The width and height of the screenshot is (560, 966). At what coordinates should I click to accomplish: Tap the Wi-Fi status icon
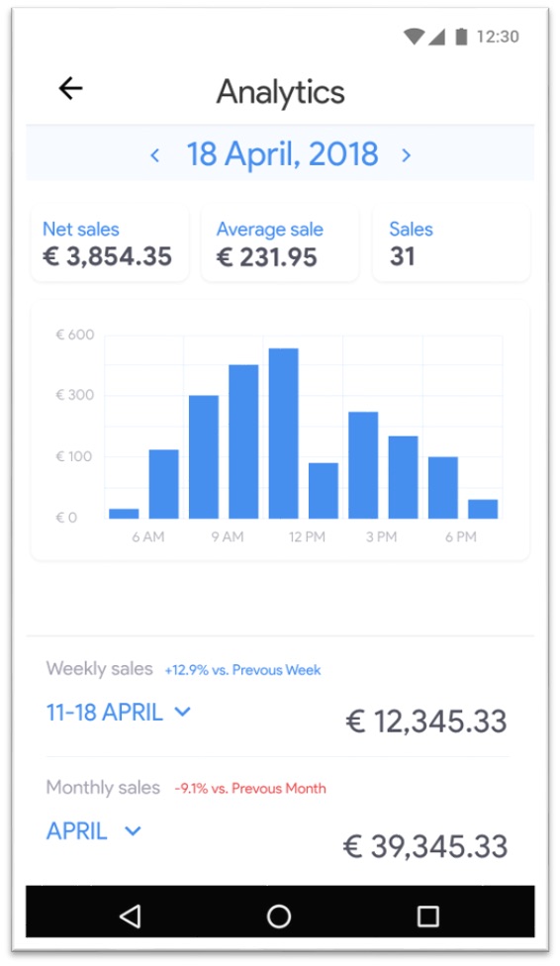coord(414,37)
